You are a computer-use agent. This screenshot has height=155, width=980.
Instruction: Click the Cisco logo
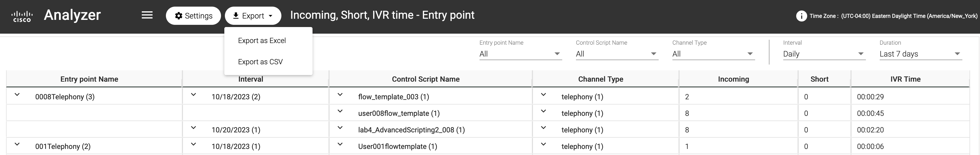pyautogui.click(x=22, y=16)
